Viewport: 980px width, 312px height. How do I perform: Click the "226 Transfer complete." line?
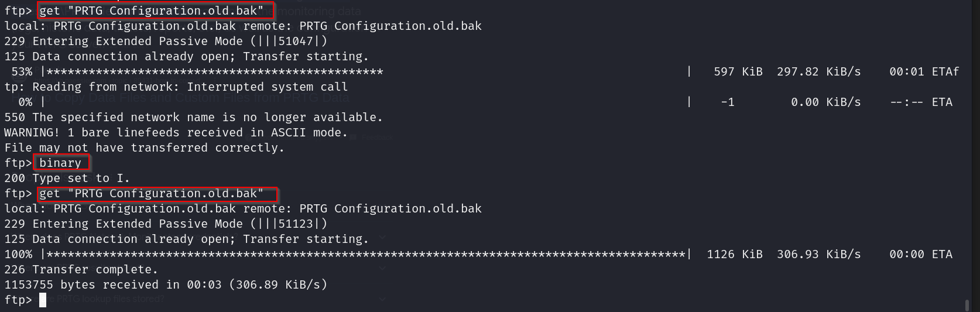click(x=81, y=269)
